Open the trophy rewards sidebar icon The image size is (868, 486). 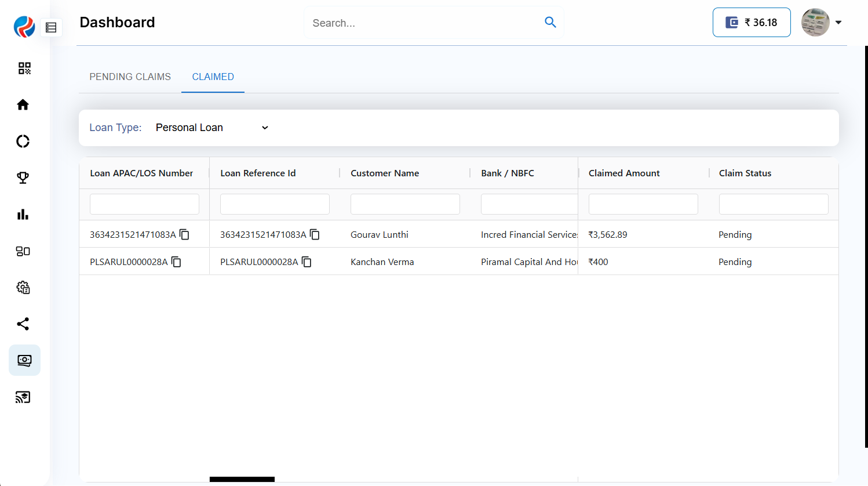point(23,178)
